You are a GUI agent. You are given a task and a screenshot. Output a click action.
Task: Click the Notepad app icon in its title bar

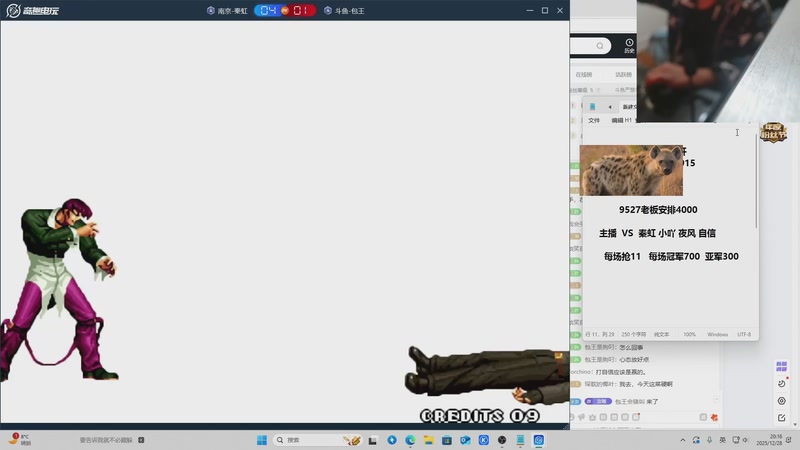click(x=592, y=107)
